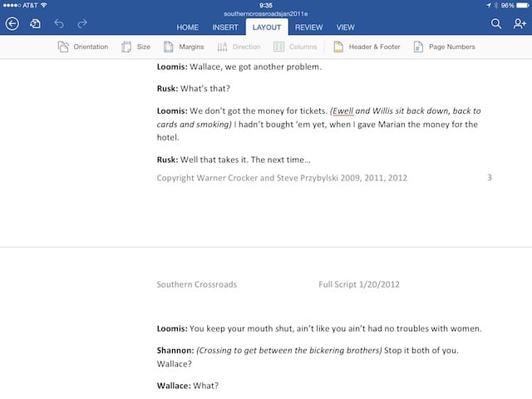
Task: Click the Page Numbers page icon
Action: pyautogui.click(x=418, y=47)
